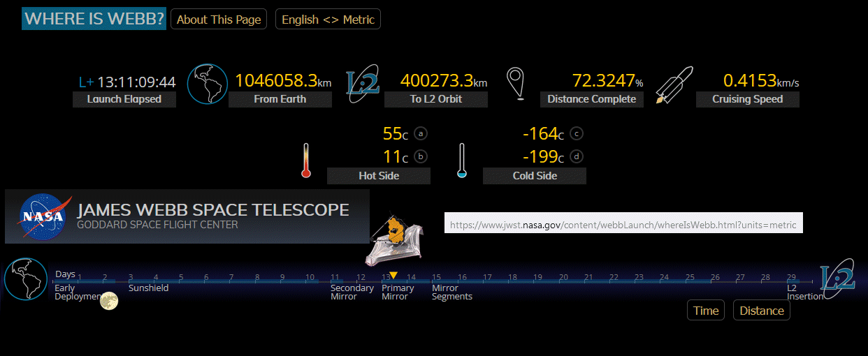
Task: Open the About This Page section
Action: (x=219, y=20)
